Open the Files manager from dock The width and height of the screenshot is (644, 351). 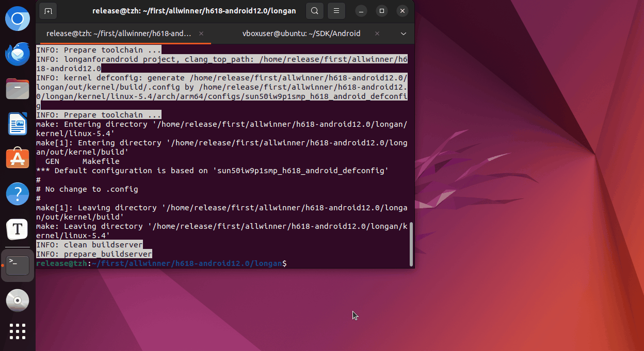click(18, 89)
